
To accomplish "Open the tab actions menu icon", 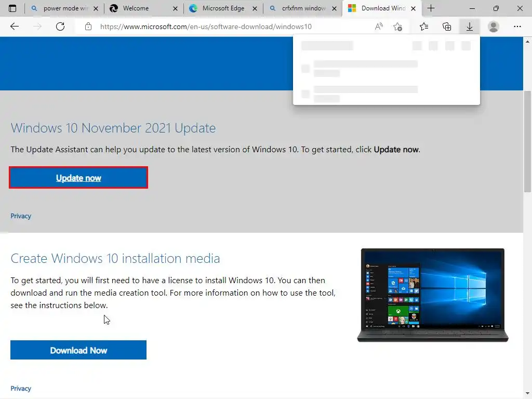I will click(x=12, y=8).
